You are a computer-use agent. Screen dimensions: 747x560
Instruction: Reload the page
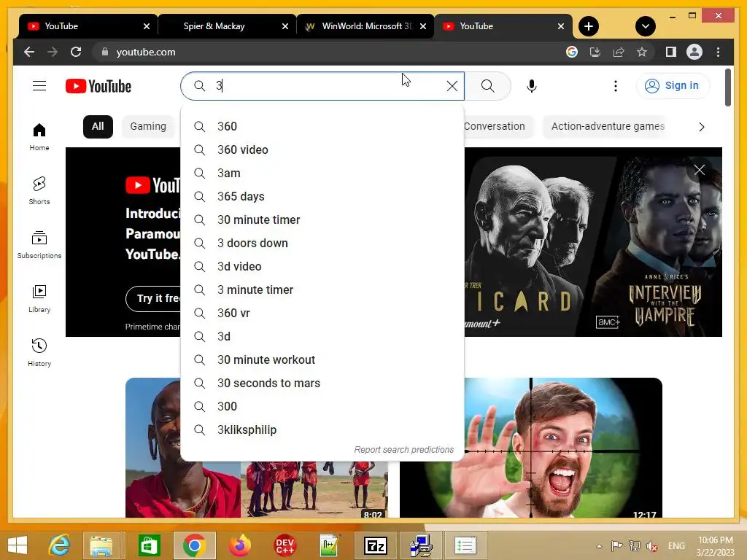pyautogui.click(x=76, y=52)
